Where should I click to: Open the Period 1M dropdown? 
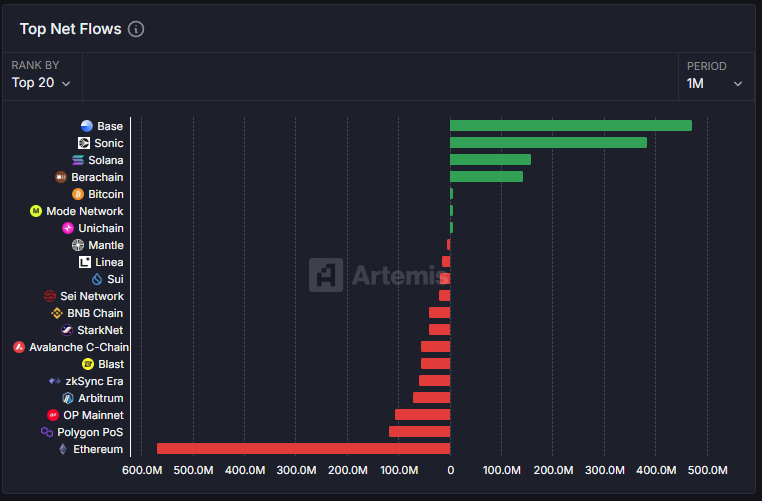pyautogui.click(x=714, y=83)
